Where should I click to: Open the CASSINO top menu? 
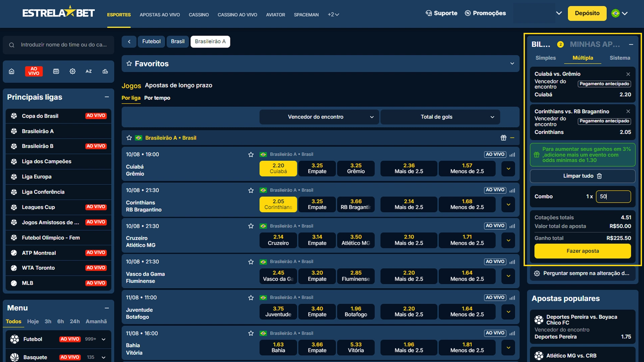199,15
